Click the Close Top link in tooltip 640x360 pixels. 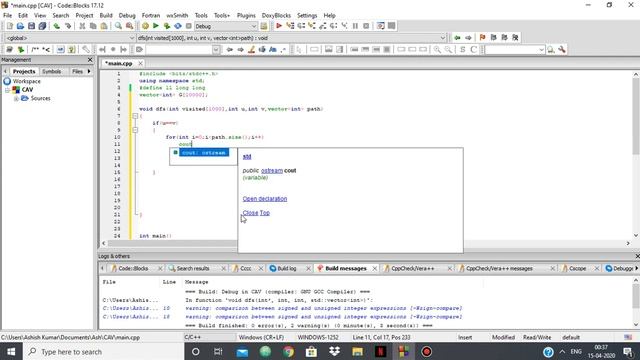[256, 213]
